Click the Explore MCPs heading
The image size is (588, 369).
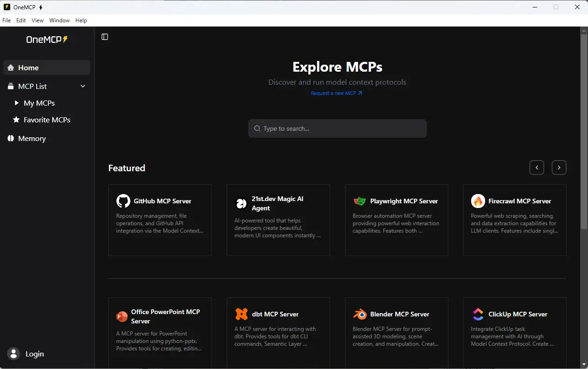(x=338, y=67)
